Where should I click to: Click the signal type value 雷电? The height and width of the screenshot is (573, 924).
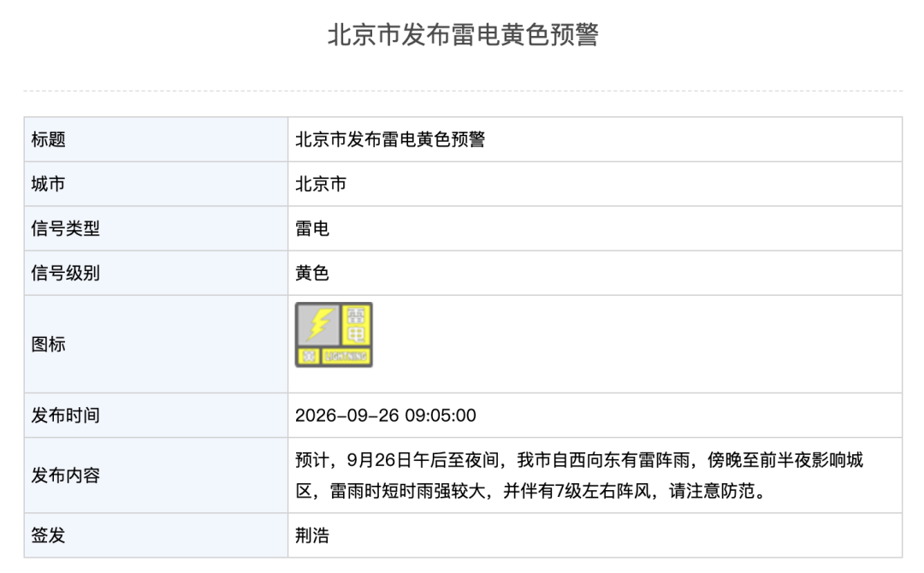pos(311,228)
